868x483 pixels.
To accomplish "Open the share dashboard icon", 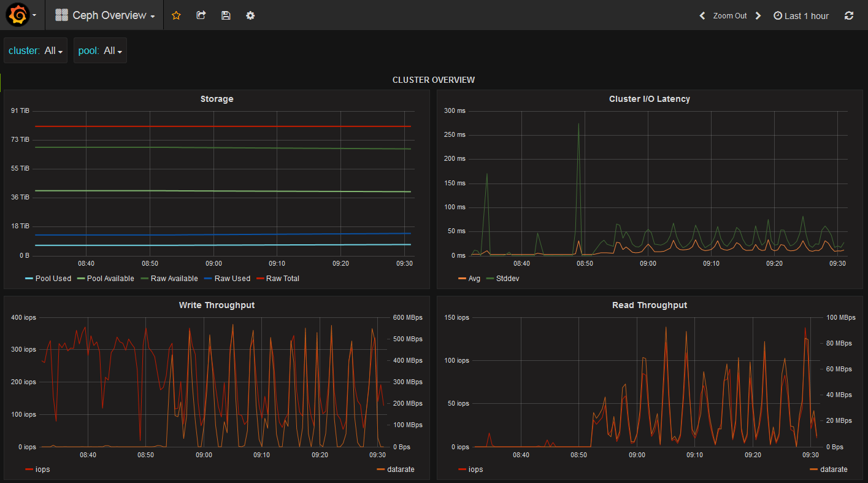I will pos(201,15).
